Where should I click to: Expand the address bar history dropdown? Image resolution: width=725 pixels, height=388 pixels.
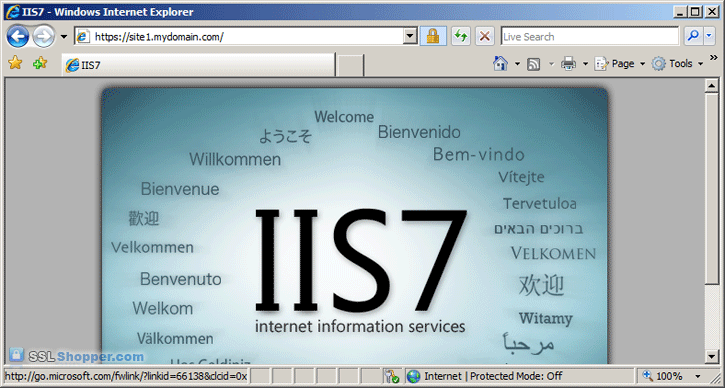pos(410,37)
